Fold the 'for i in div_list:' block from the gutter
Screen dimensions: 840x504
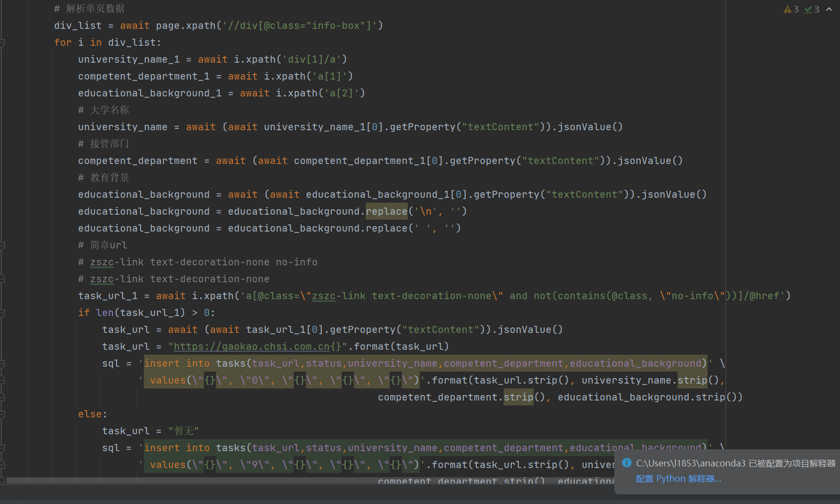pyautogui.click(x=2, y=42)
